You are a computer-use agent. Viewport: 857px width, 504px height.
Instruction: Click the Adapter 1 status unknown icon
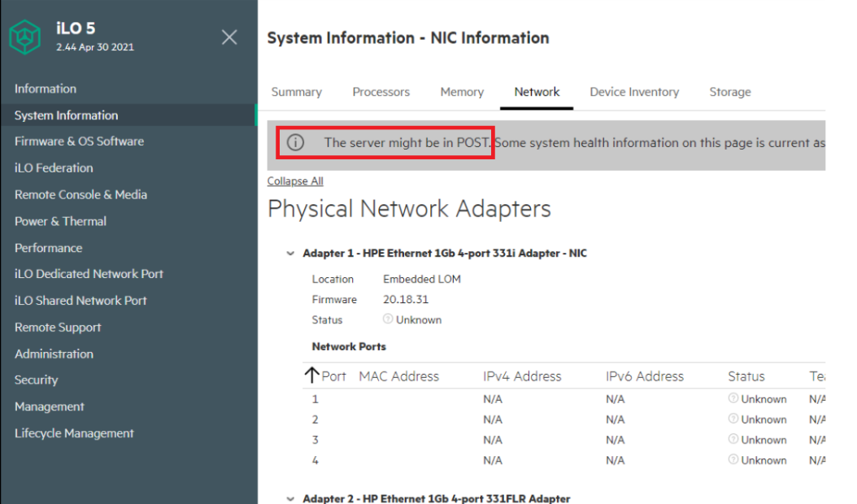[388, 319]
